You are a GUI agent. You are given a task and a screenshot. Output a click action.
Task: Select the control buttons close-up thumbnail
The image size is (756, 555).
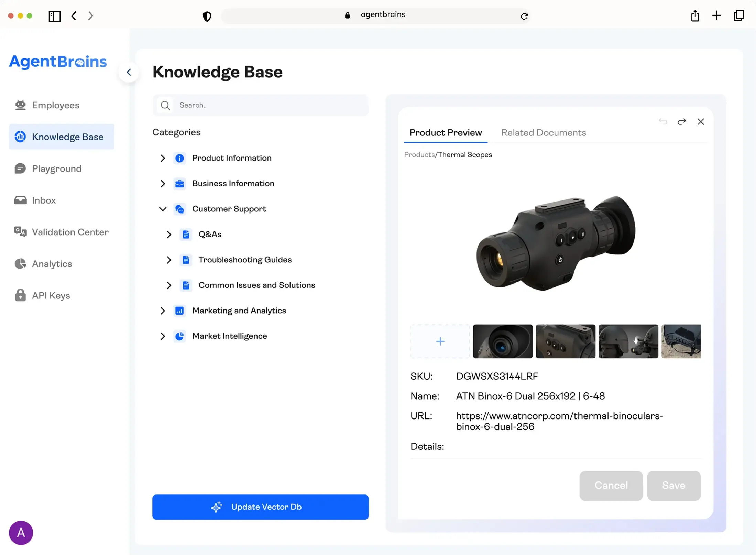[x=566, y=341]
